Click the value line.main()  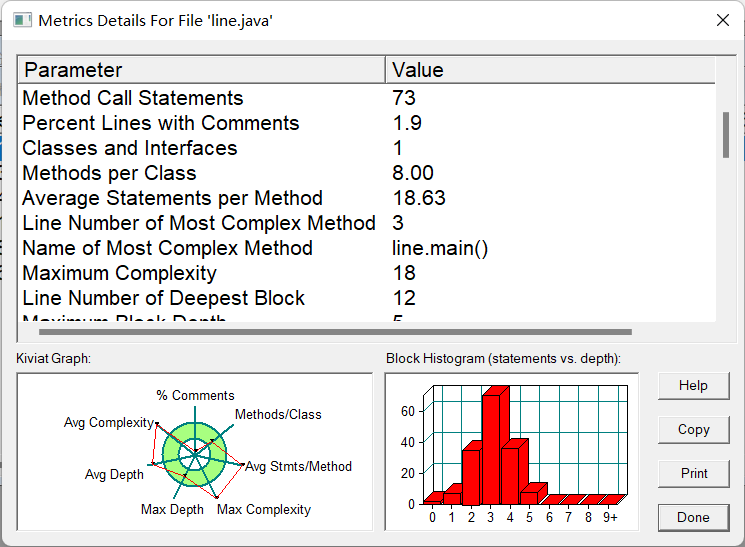440,248
